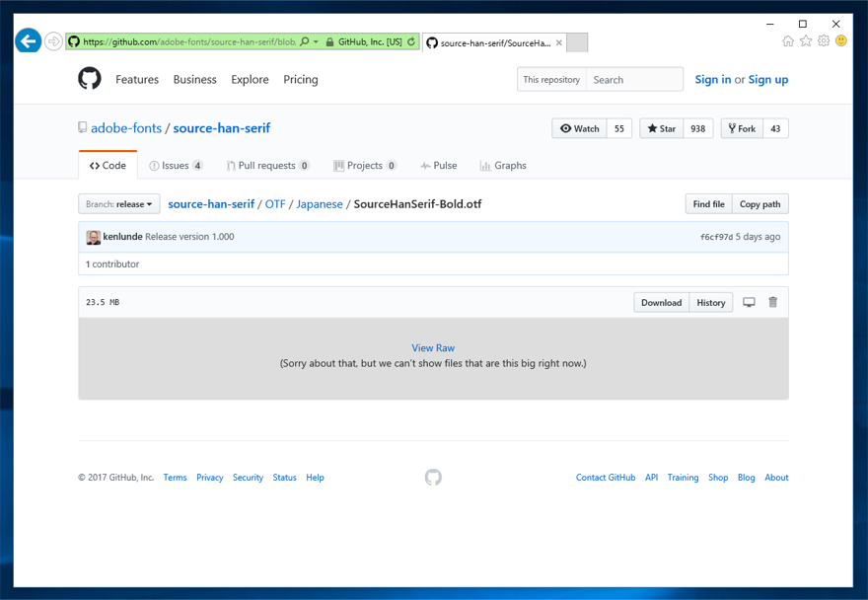
Task: Click the 1 contributor text
Action: click(x=112, y=263)
